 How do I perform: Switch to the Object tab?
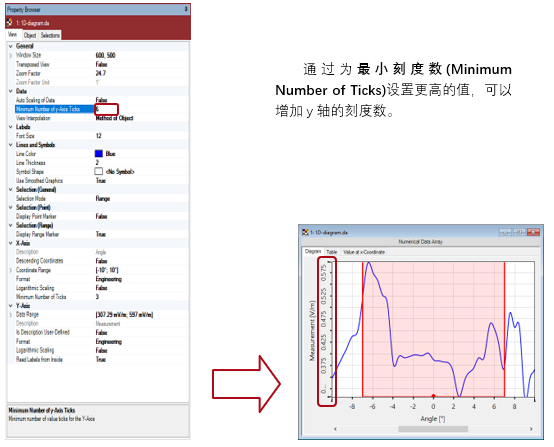[30, 35]
